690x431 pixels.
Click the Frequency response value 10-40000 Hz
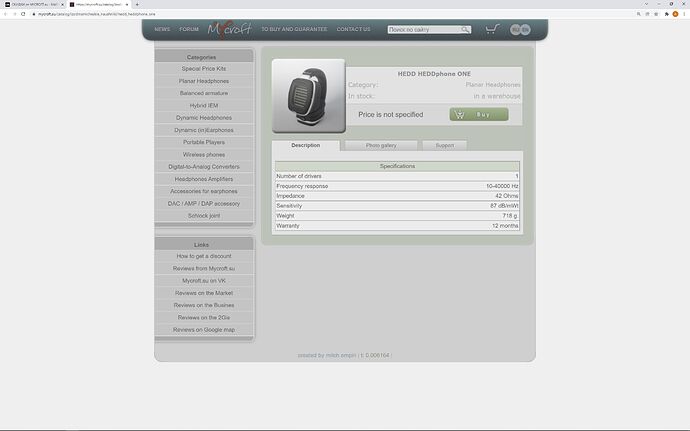click(x=502, y=186)
